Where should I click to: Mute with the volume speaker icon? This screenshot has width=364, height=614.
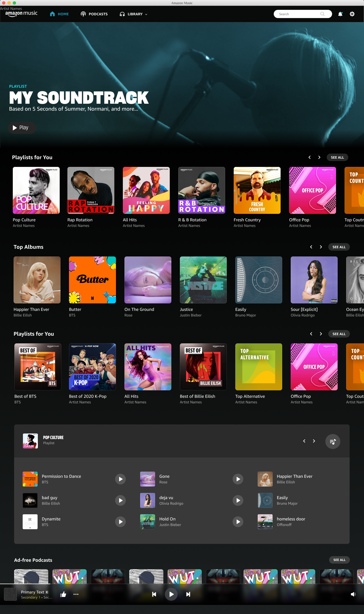(x=353, y=594)
